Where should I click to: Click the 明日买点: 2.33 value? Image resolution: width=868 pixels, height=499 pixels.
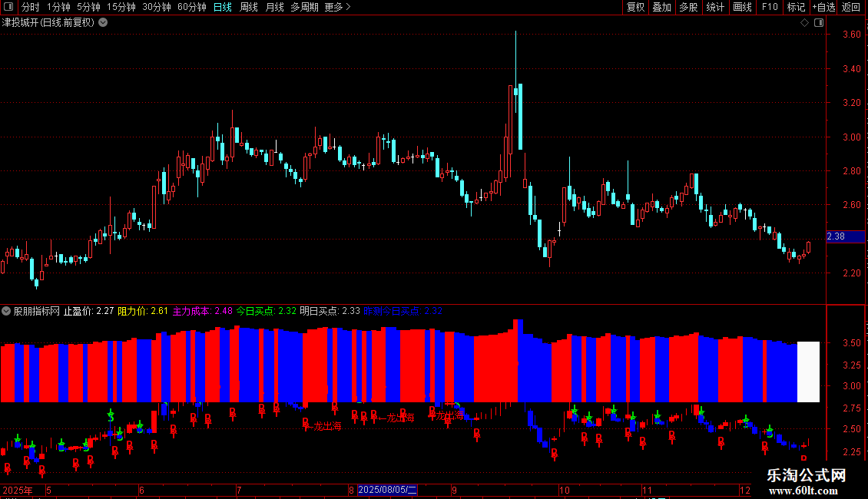pyautogui.click(x=330, y=312)
